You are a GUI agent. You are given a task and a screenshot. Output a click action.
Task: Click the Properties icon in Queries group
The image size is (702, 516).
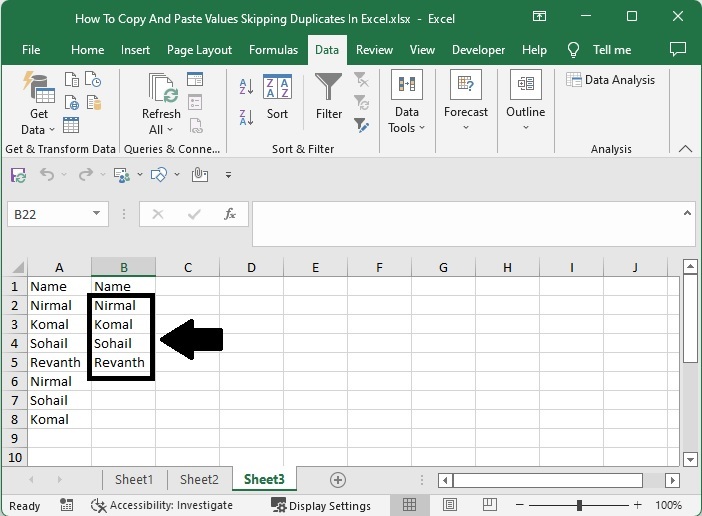[x=195, y=102]
